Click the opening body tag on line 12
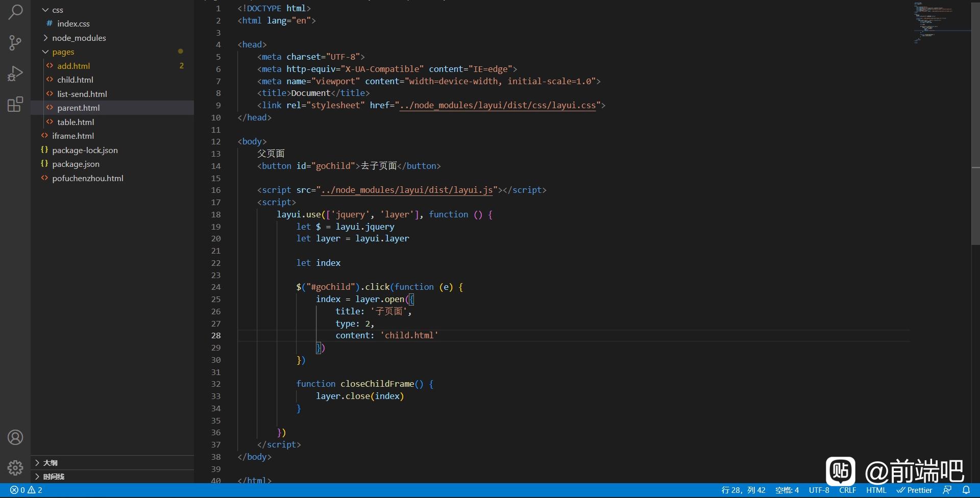 click(x=252, y=141)
